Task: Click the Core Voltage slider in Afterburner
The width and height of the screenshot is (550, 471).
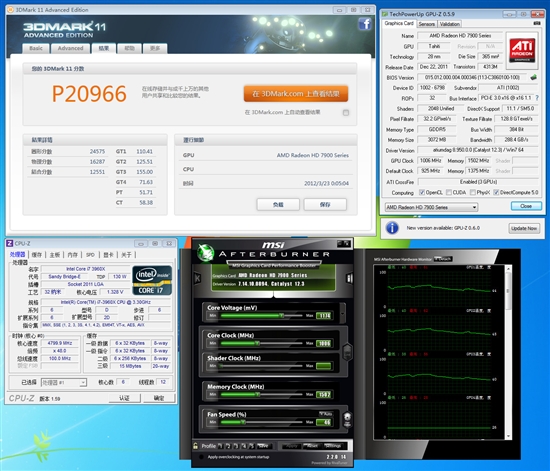Action: tap(261, 316)
